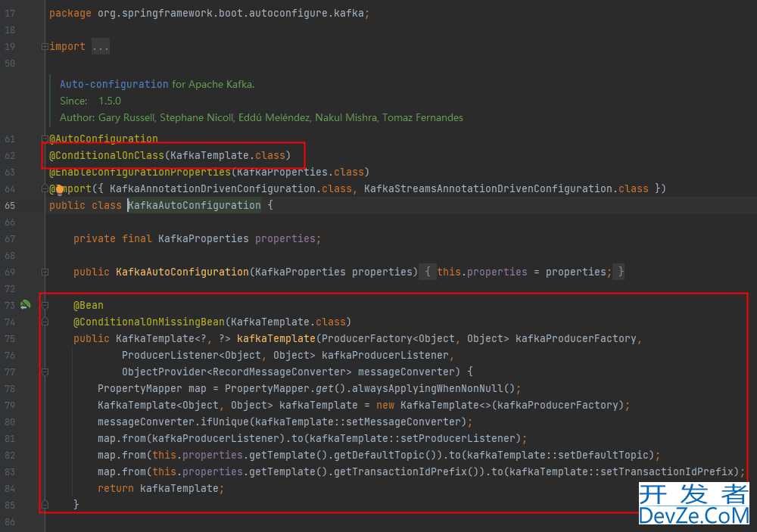Expand the folded import ellipsis placeholder
The height and width of the screenshot is (532, 757).
point(101,46)
